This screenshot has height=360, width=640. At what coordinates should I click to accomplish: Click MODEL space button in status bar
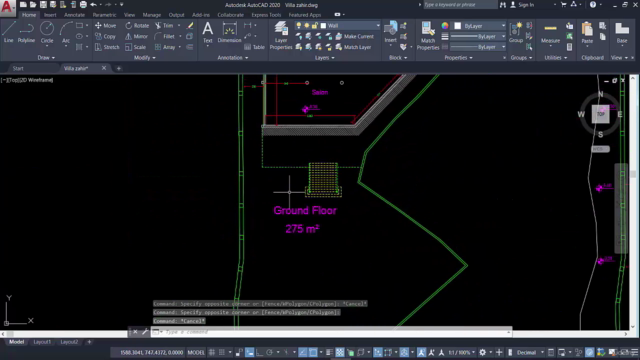click(196, 352)
